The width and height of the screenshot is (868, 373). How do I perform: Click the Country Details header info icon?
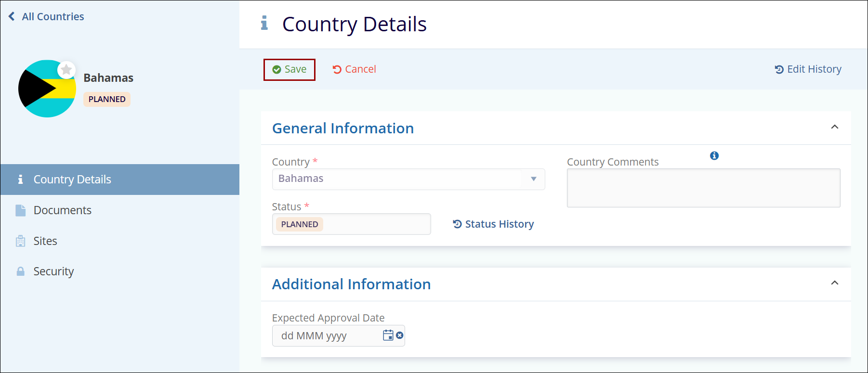click(x=264, y=23)
